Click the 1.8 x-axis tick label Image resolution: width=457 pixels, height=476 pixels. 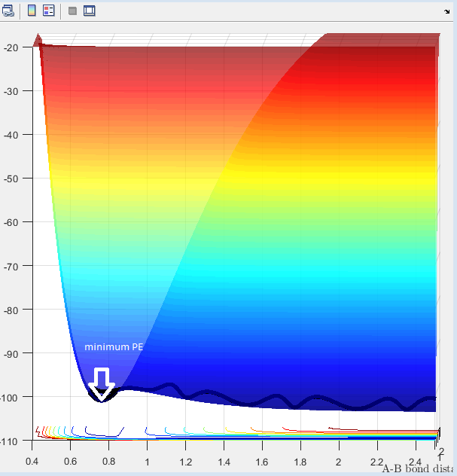point(300,462)
